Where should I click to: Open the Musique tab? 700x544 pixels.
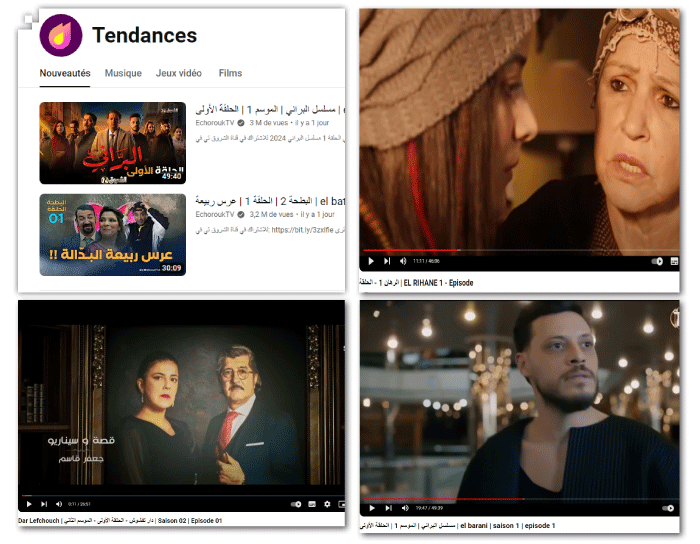[x=123, y=73]
